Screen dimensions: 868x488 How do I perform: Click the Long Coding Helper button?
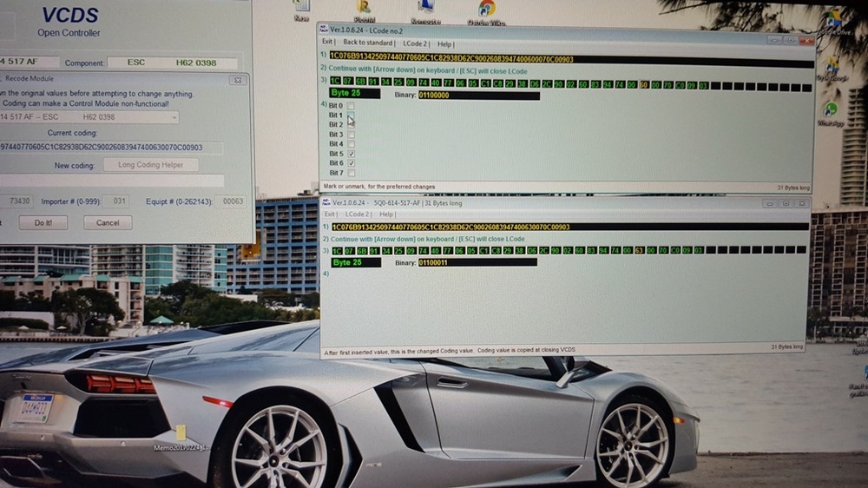(150, 165)
